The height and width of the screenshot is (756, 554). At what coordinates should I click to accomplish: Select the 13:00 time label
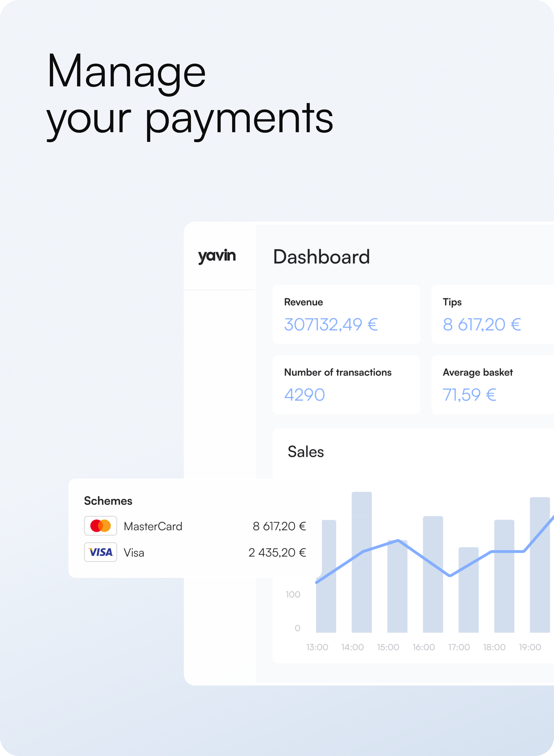[x=317, y=647]
